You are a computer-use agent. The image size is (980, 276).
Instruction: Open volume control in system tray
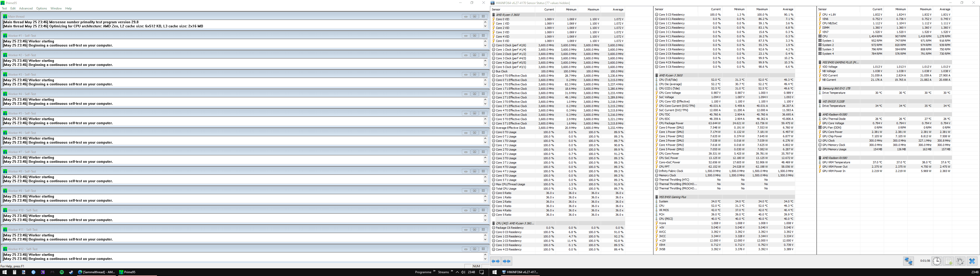point(463,272)
